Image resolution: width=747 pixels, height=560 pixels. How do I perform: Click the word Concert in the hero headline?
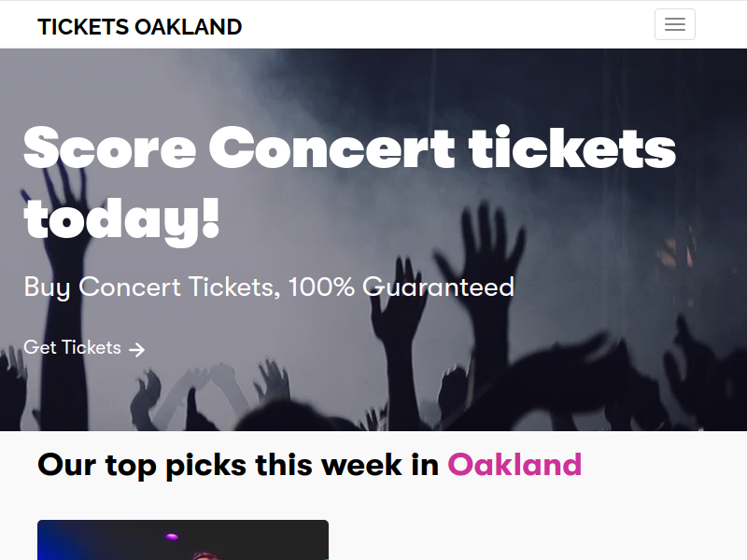point(332,147)
